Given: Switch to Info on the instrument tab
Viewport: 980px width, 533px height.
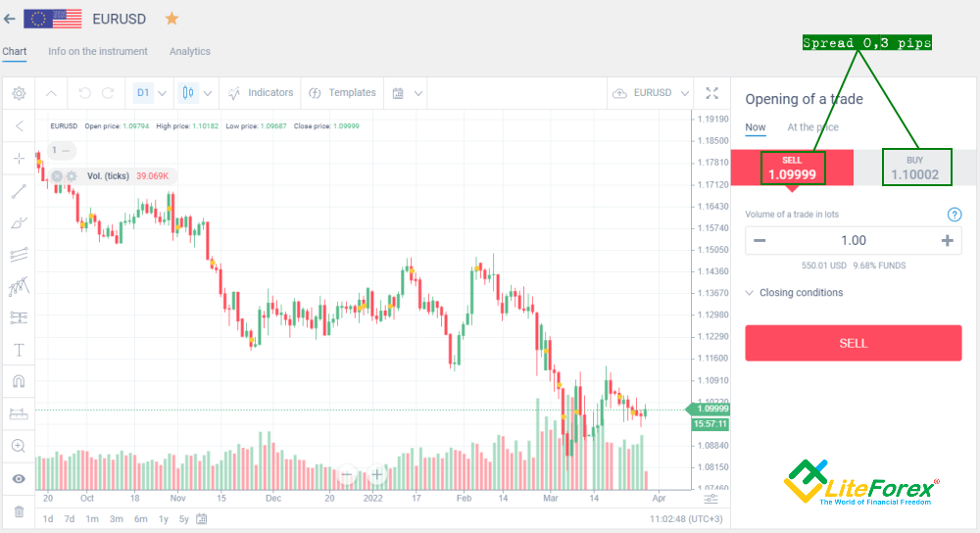Looking at the screenshot, I should click(x=97, y=51).
